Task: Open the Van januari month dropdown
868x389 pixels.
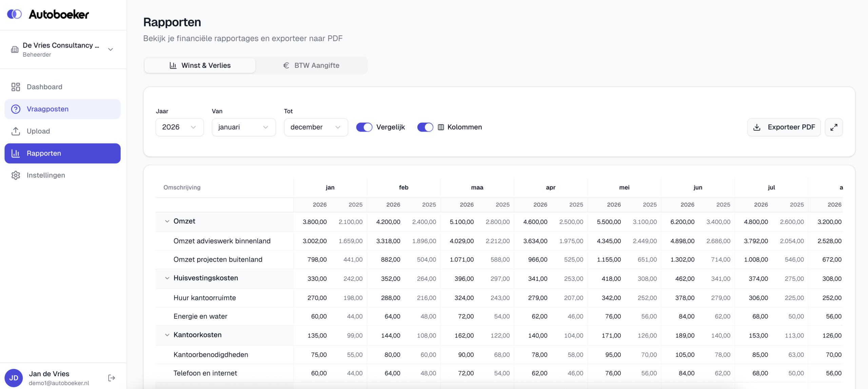Action: (243, 127)
